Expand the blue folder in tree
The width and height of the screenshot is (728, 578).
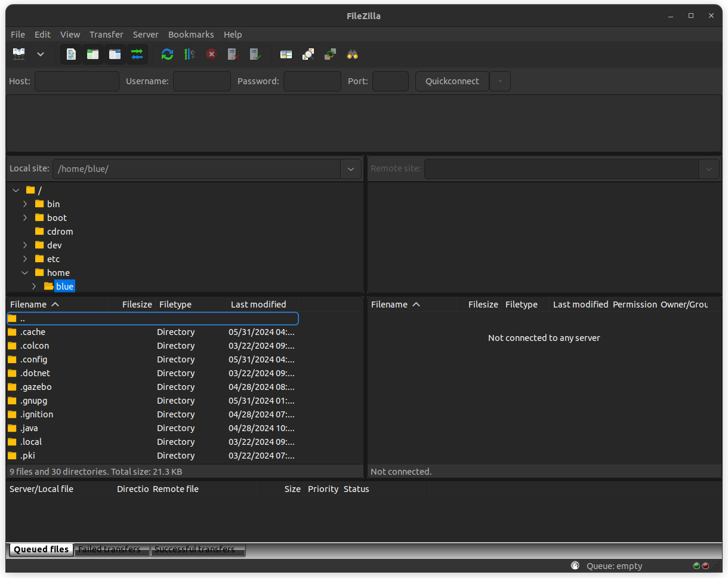point(34,287)
